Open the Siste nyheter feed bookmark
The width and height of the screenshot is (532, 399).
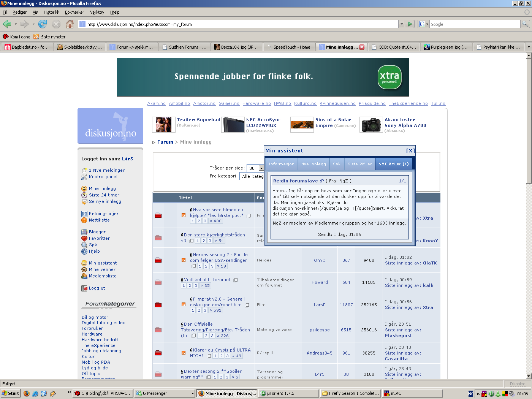49,37
